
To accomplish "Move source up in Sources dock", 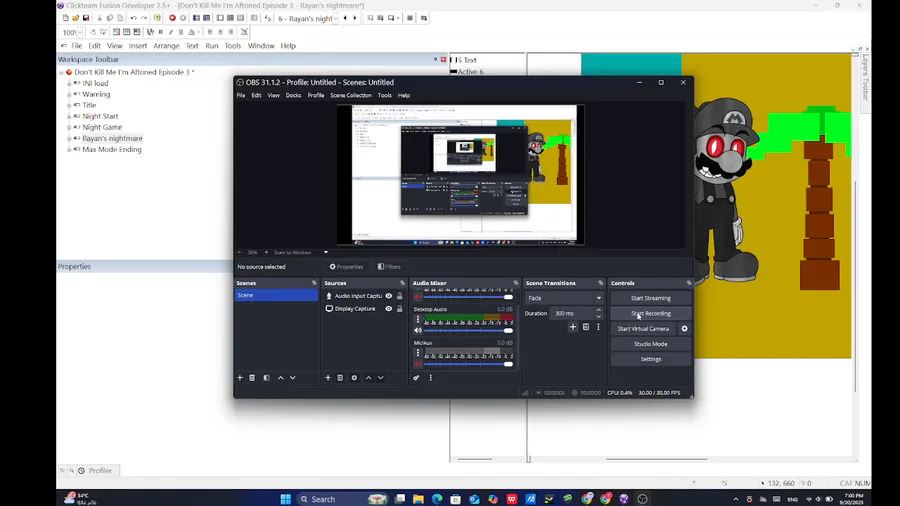I will pyautogui.click(x=368, y=377).
